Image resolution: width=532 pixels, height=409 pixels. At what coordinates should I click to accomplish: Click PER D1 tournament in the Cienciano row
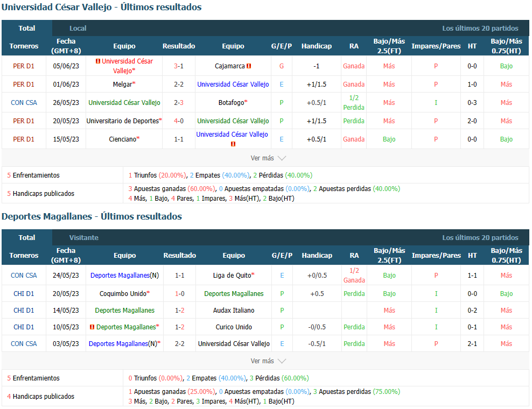click(24, 139)
